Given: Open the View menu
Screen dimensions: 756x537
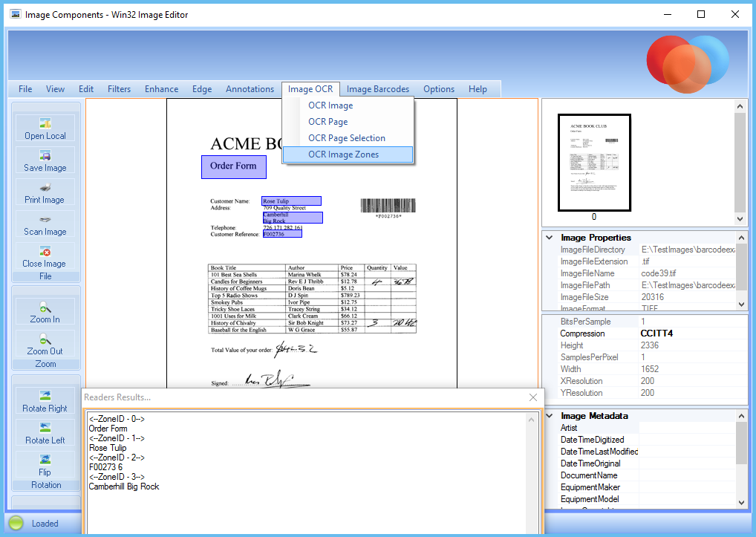Looking at the screenshot, I should tap(56, 89).
